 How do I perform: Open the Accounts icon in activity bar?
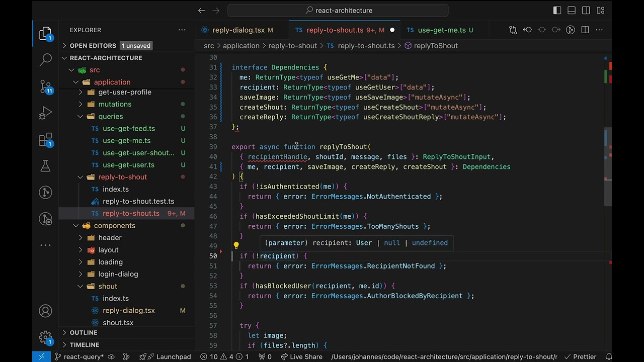click(45, 311)
